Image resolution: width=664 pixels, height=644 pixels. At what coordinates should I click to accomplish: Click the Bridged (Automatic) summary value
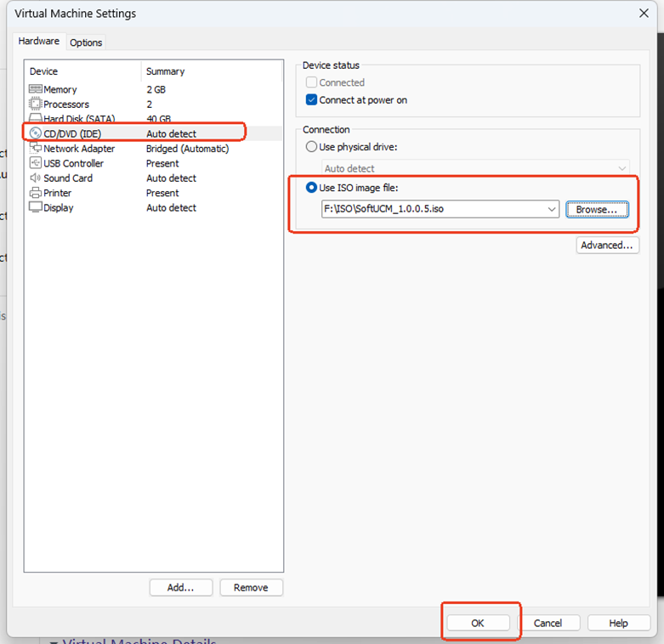(x=188, y=149)
